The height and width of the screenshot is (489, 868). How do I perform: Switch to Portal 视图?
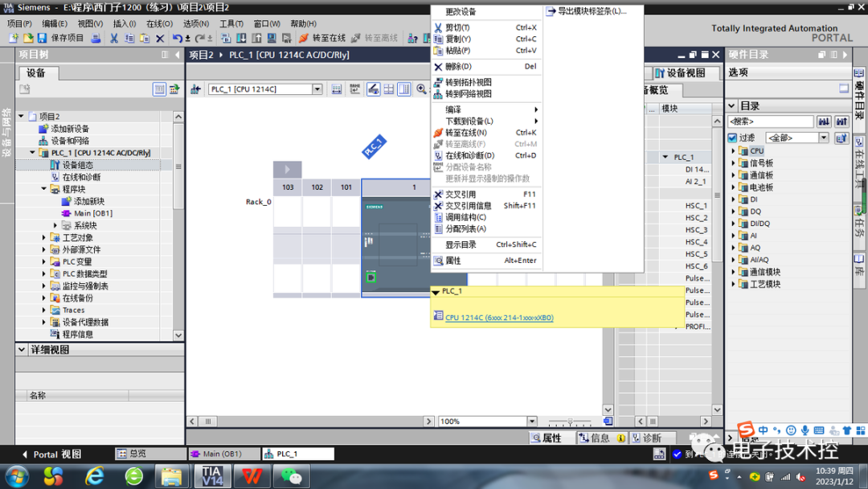pyautogui.click(x=51, y=454)
